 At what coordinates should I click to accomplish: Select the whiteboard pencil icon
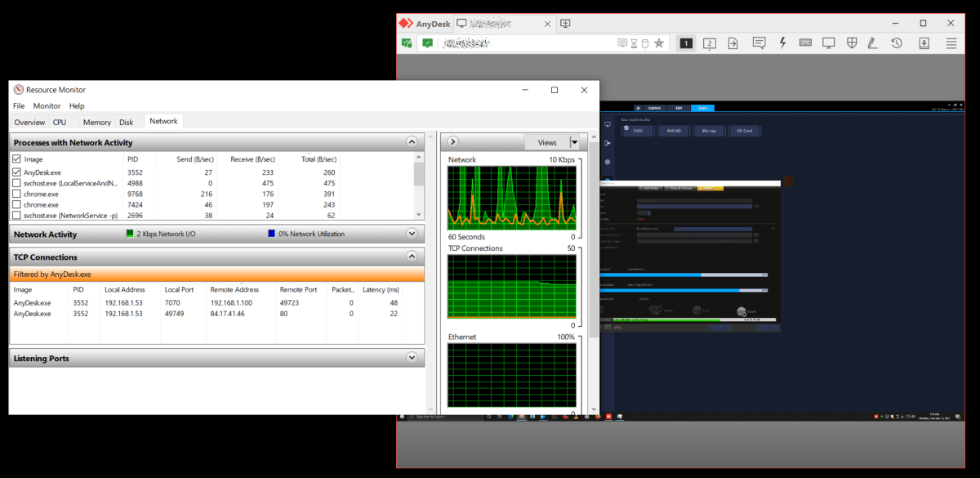click(x=873, y=43)
